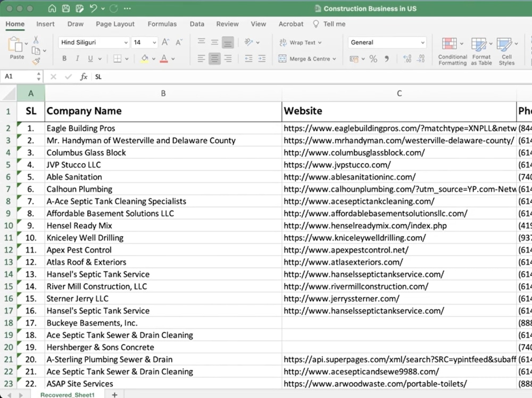Image resolution: width=532 pixels, height=398 pixels.
Task: Save the workbook using the floppy disk icon
Action: click(x=66, y=9)
